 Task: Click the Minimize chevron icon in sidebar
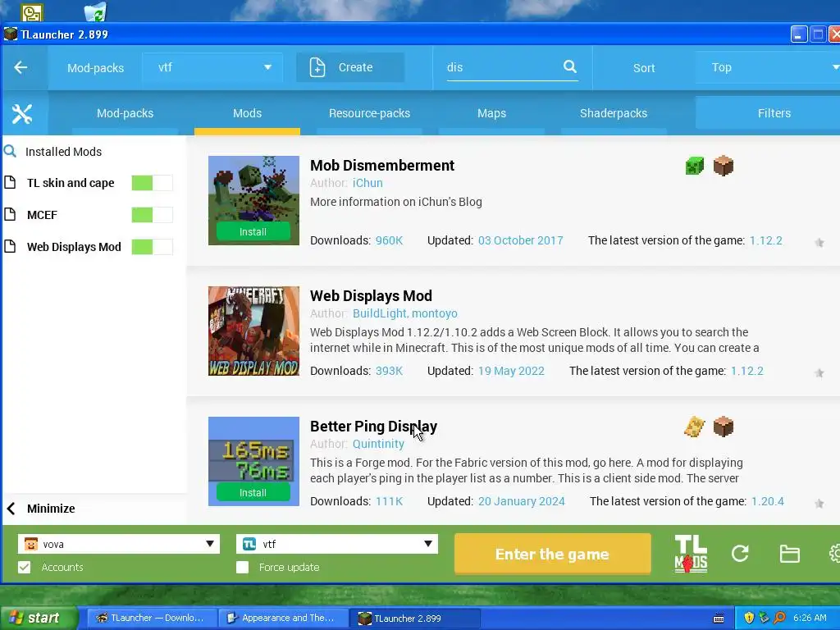[11, 509]
